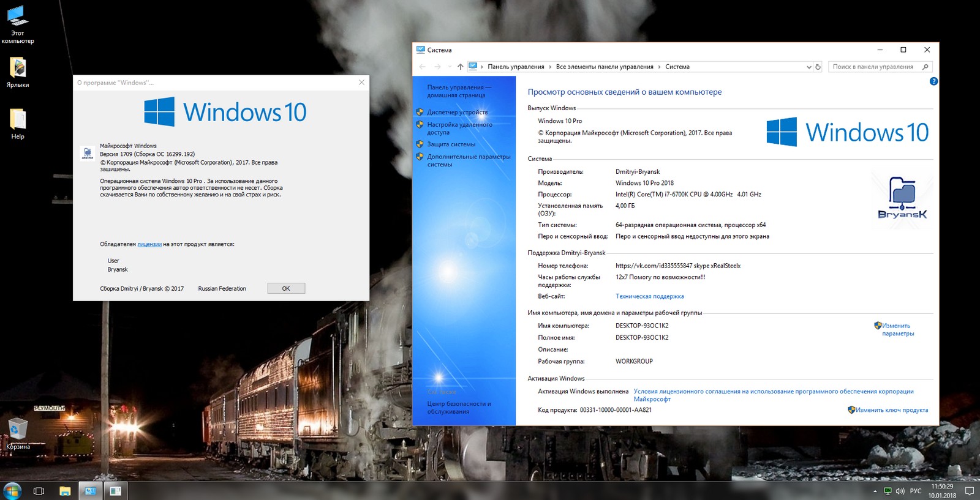Open the network status tray icon
Screen dimensions: 980x500
888,491
